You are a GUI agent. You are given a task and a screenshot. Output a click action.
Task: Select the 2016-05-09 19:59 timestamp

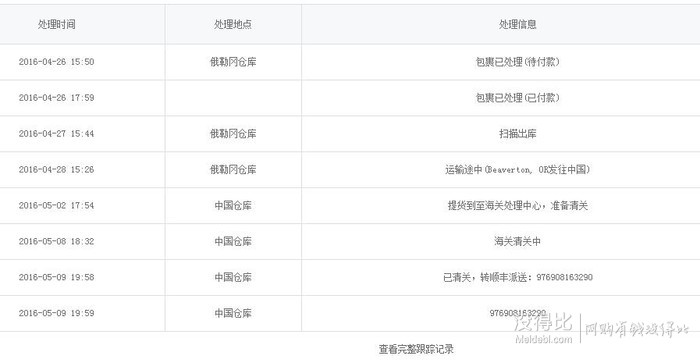57,313
